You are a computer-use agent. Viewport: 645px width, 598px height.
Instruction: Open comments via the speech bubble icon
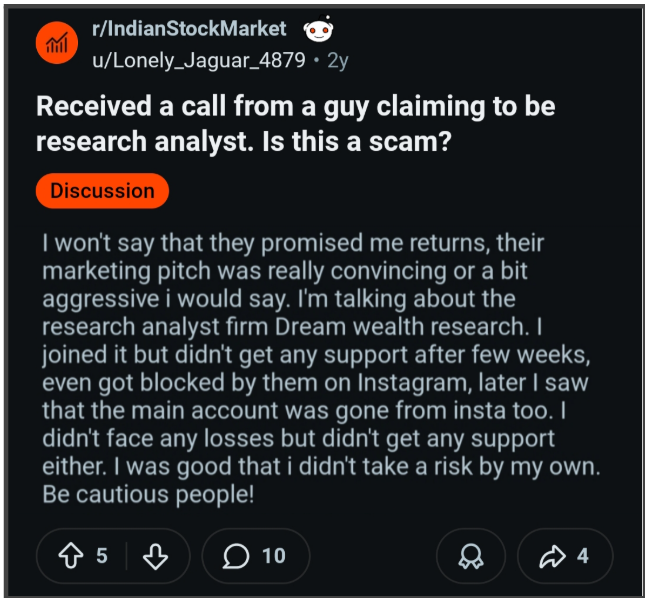pos(236,556)
